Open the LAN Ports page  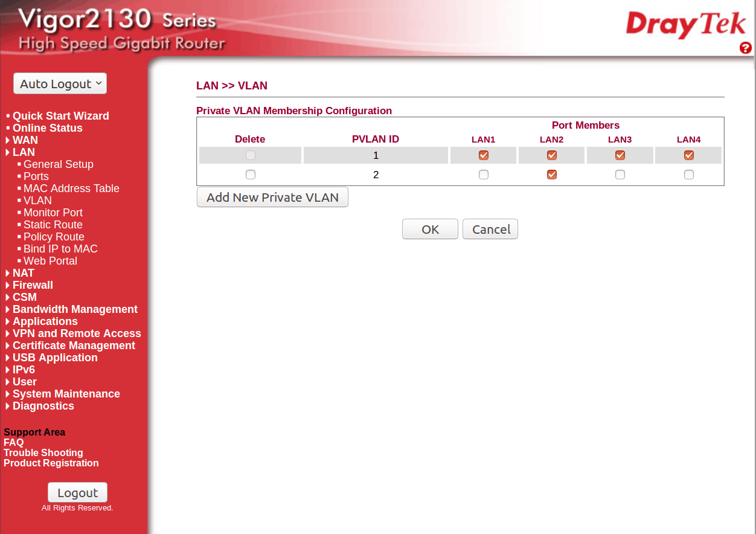point(36,176)
